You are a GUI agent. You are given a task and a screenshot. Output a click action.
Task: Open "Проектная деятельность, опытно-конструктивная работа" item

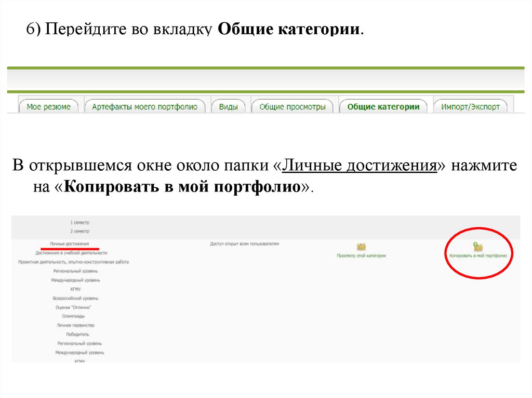tap(73, 262)
